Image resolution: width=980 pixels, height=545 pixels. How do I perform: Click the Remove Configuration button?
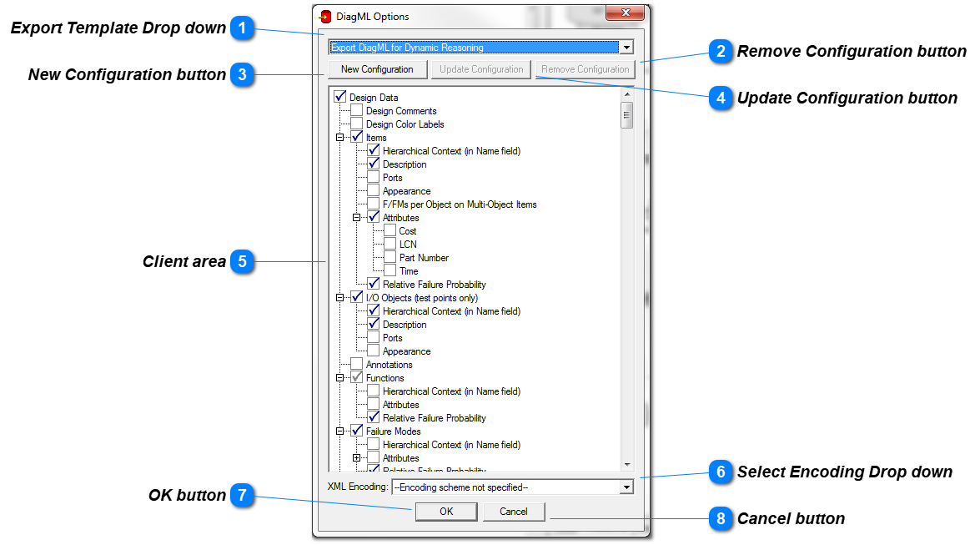pos(585,69)
